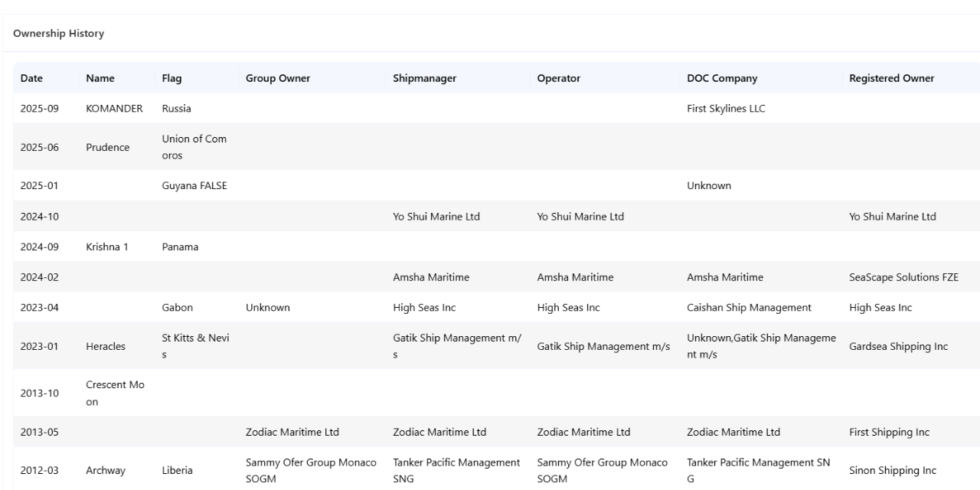The height and width of the screenshot is (490, 980).
Task: Select the Prudence name cell
Action: pos(108,148)
